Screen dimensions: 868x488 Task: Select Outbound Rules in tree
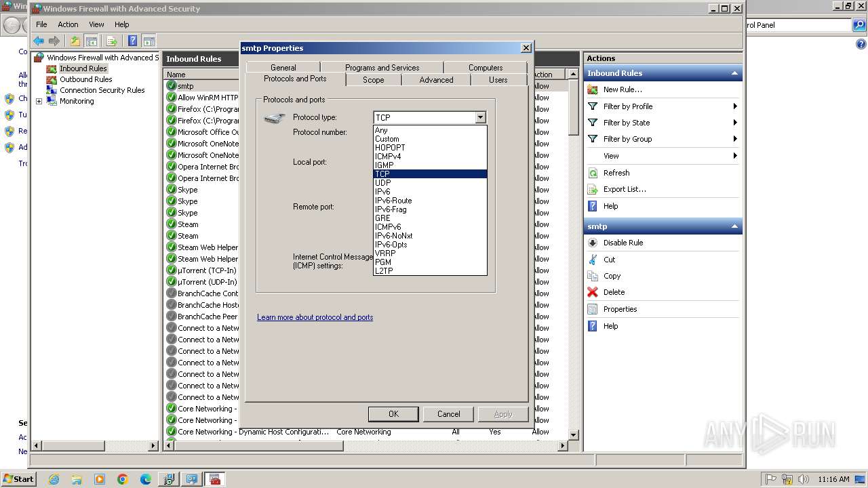tap(85, 79)
